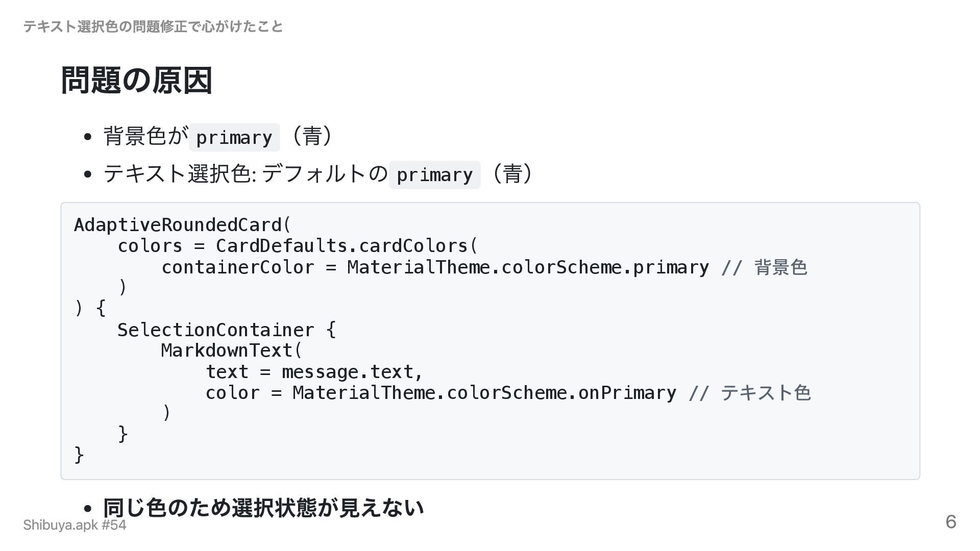This screenshot has width=980, height=551.
Task: Click the header text テキスト選択色の問題修正で心がけたこと
Action: click(153, 27)
